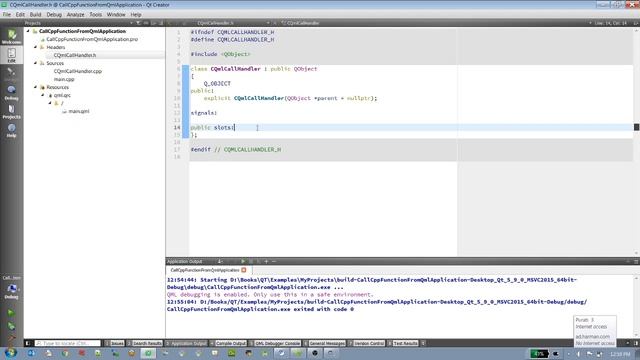Click the minus icon in Application Output toolbar
Screen dimensions: 640x360
[x=274, y=261]
